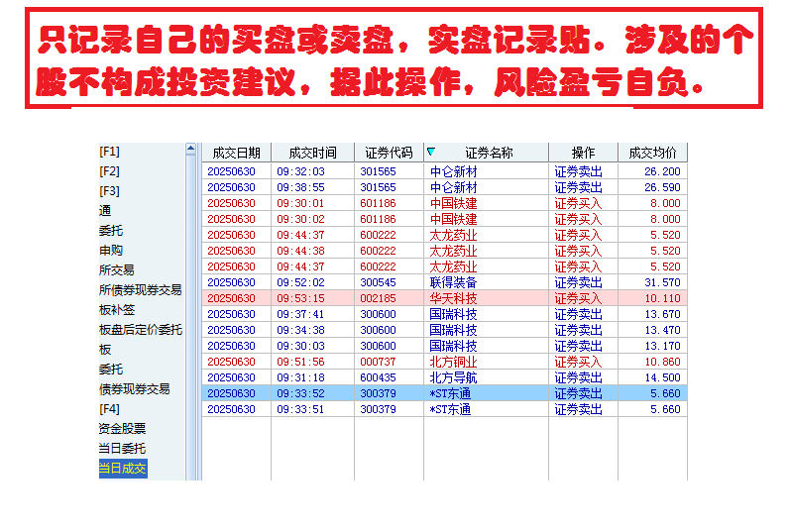Select the 通 sidebar entry
The image size is (790, 532).
pyautogui.click(x=105, y=211)
